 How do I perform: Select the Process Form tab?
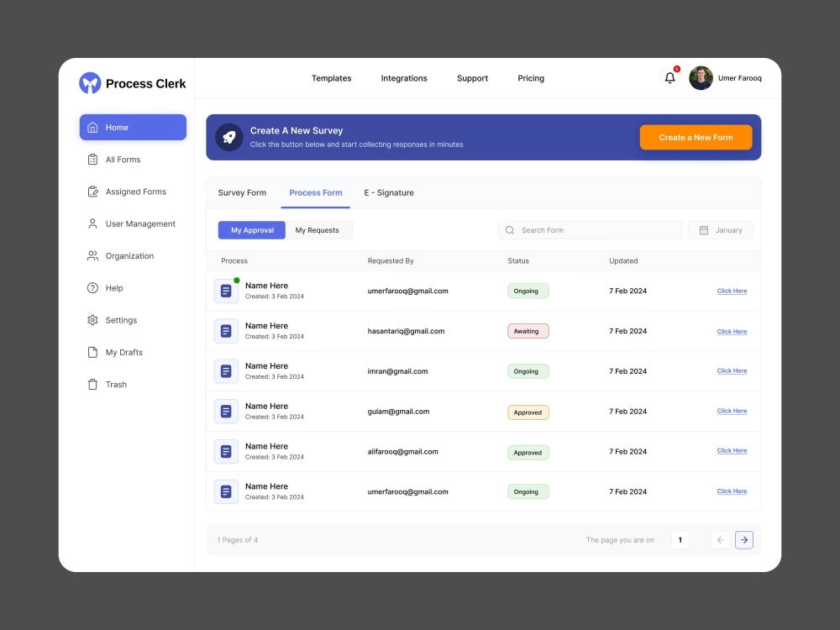click(316, 193)
